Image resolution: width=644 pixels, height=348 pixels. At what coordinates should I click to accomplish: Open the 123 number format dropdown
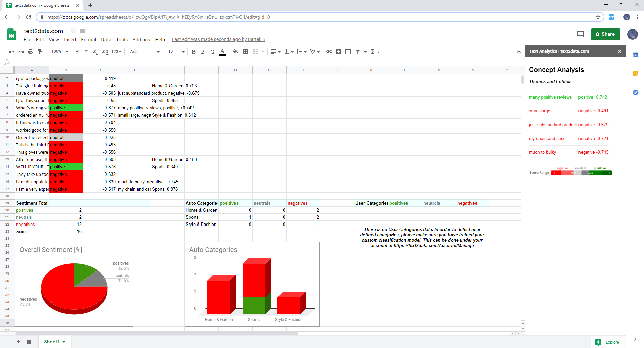click(116, 52)
